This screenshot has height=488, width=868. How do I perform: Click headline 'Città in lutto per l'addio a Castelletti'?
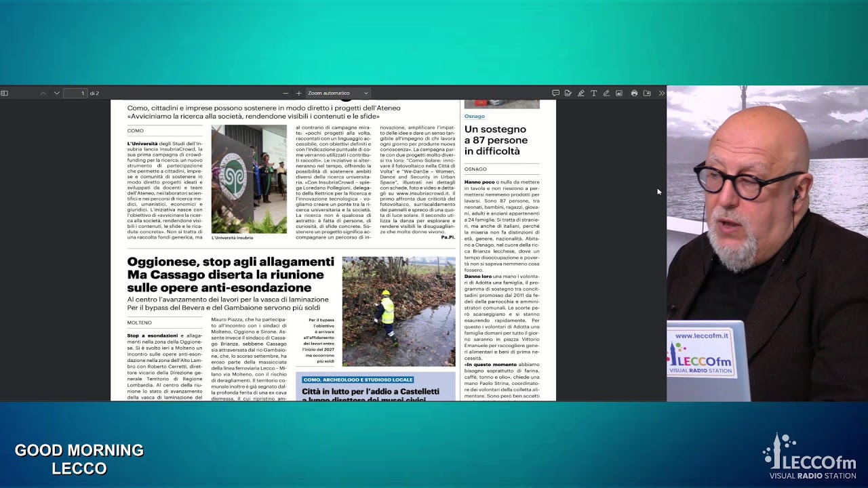(x=370, y=392)
